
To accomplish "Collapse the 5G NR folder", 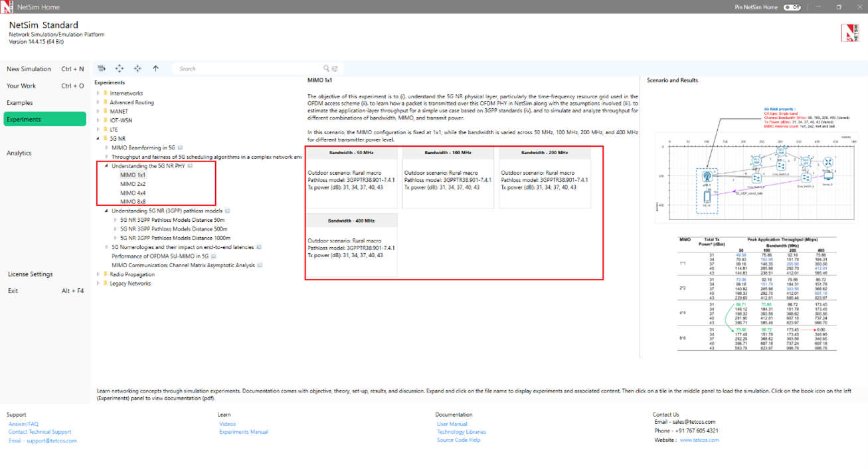I will (98, 139).
